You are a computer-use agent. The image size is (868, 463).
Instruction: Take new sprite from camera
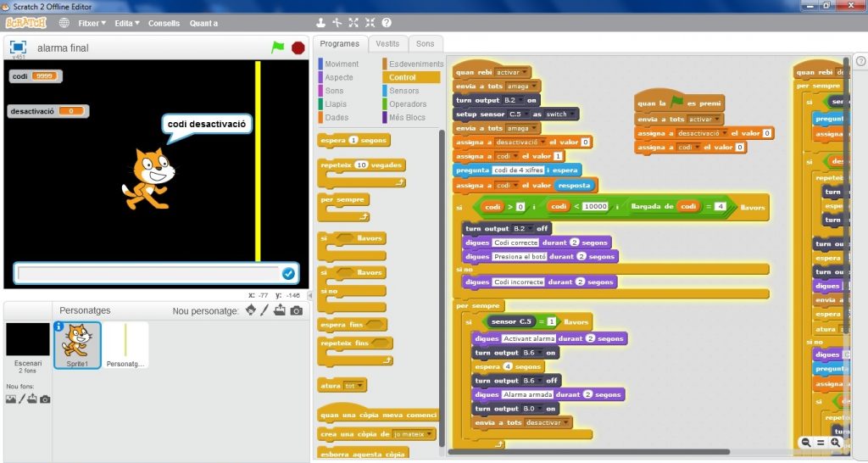click(296, 311)
